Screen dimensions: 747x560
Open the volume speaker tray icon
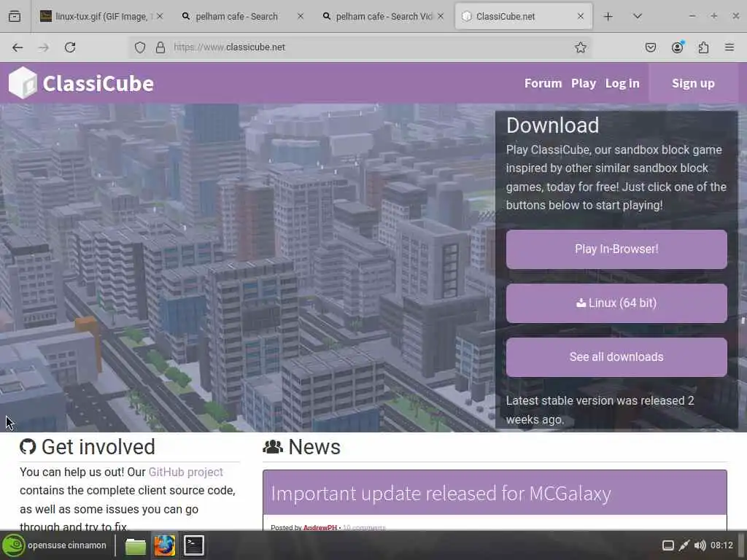[700, 545]
